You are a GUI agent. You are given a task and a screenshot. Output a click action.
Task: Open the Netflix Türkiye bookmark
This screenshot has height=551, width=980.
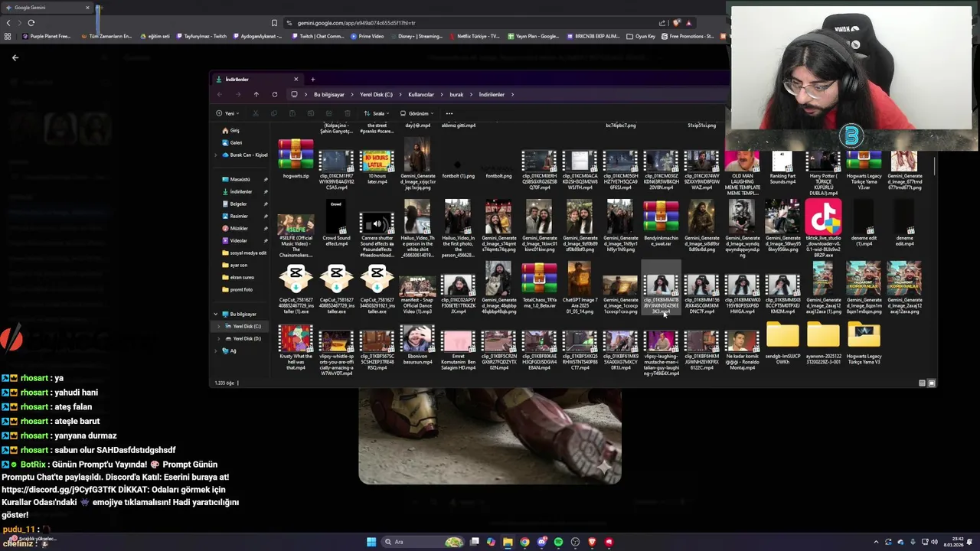[473, 36]
